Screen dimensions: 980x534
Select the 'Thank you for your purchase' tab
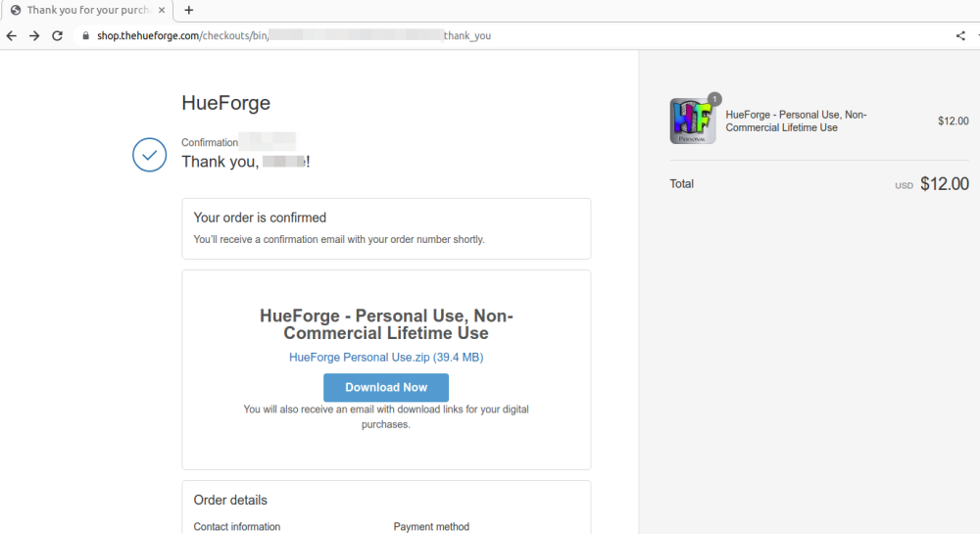coord(87,10)
